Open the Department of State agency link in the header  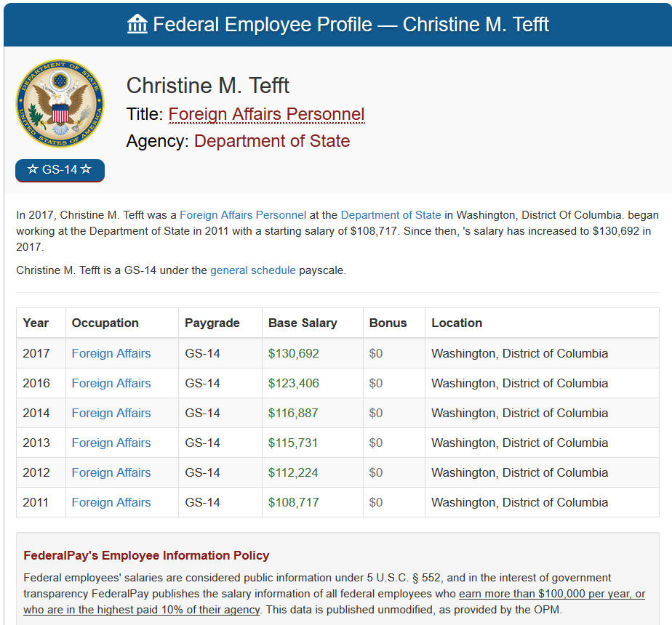pyautogui.click(x=272, y=141)
